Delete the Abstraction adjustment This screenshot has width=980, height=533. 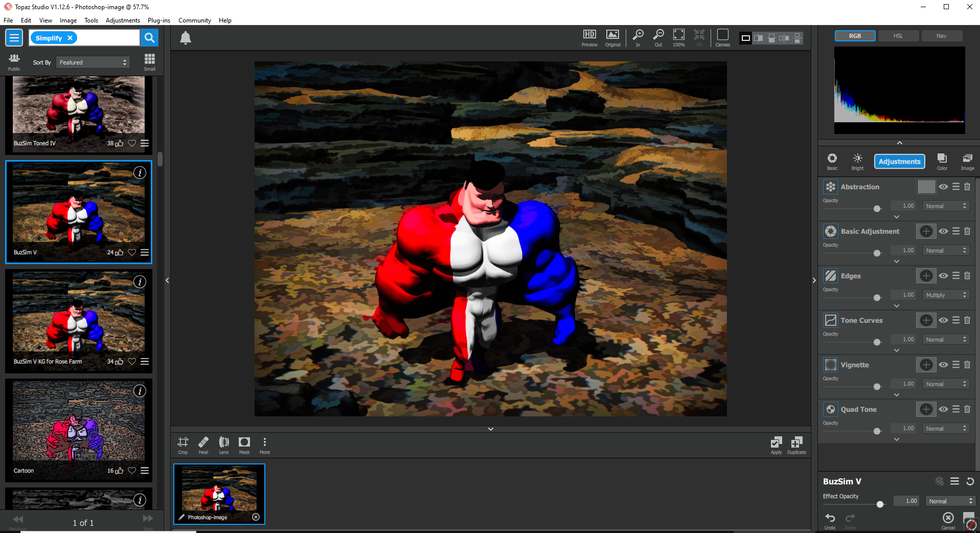coord(967,187)
